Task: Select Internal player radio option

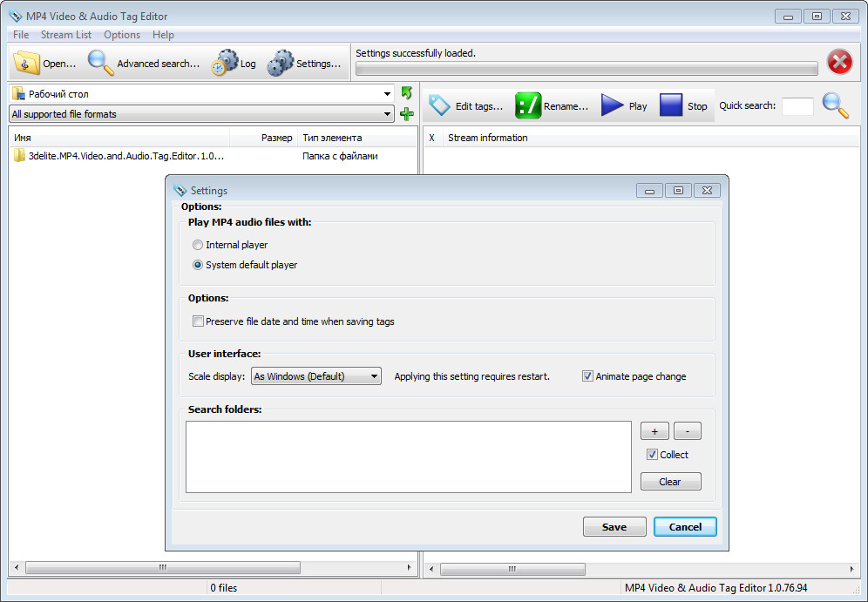Action: [x=198, y=245]
